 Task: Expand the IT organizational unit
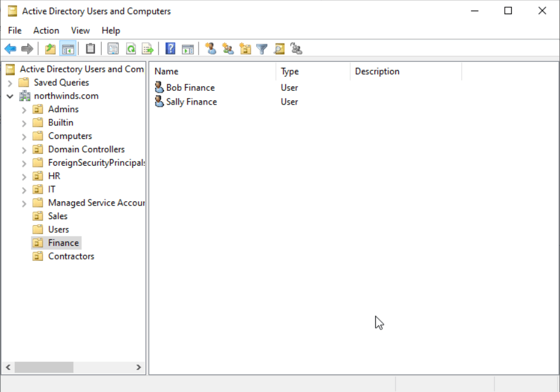[24, 190]
